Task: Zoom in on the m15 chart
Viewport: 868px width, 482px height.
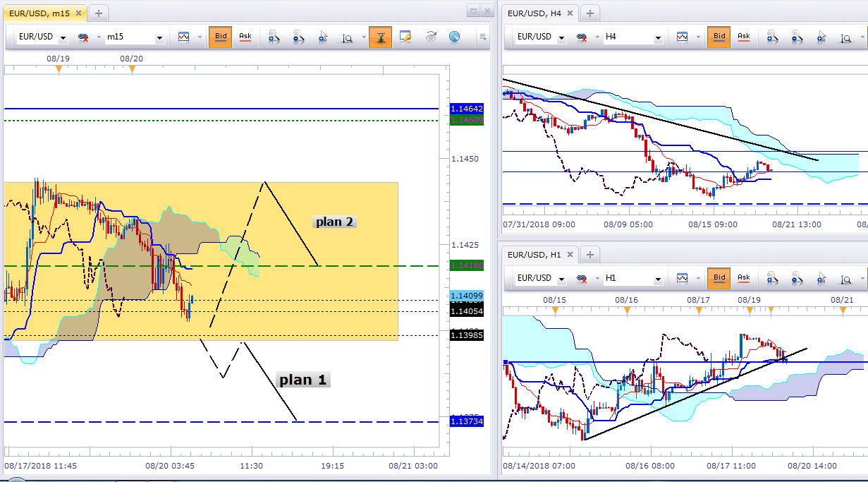Action: 272,37
